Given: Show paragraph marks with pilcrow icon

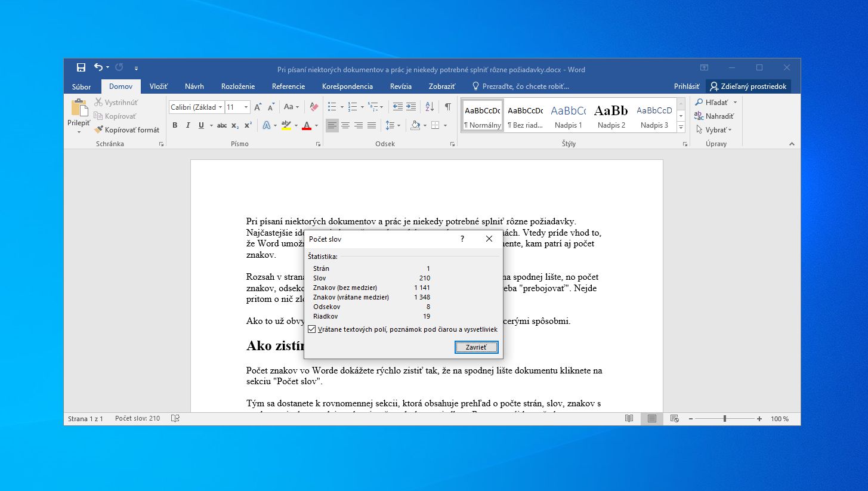Looking at the screenshot, I should coord(447,107).
